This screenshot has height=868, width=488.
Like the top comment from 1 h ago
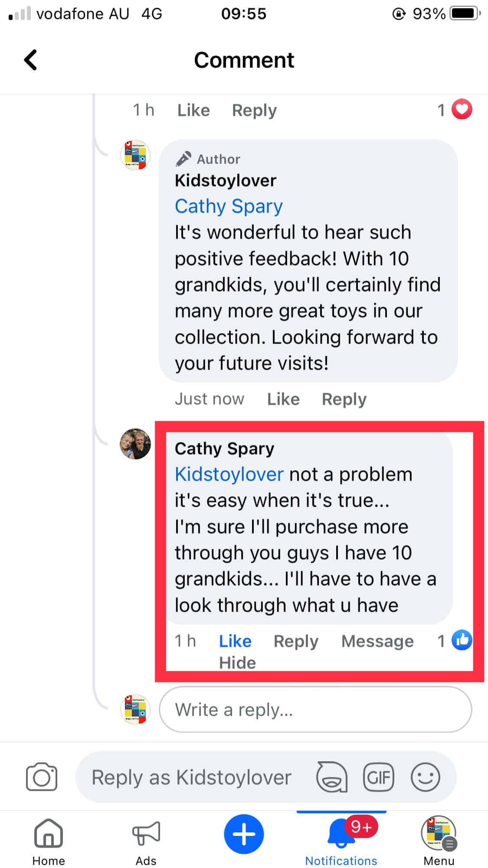(193, 110)
